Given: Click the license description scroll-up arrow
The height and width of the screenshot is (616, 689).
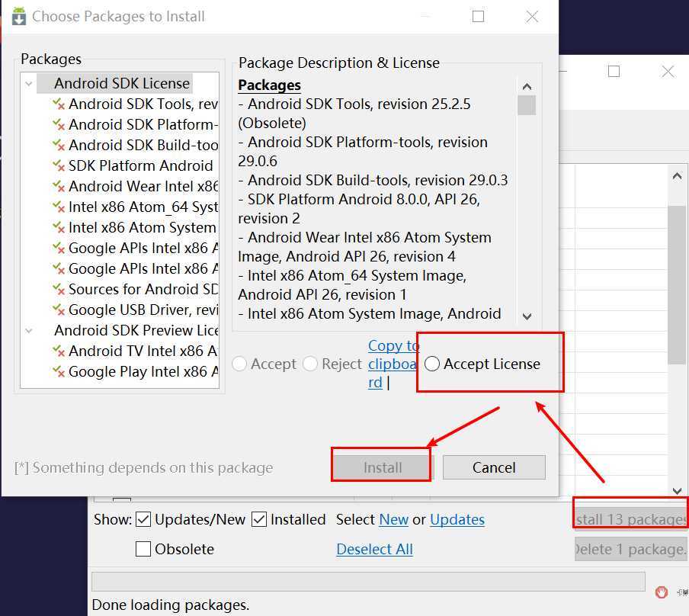Looking at the screenshot, I should pyautogui.click(x=527, y=87).
